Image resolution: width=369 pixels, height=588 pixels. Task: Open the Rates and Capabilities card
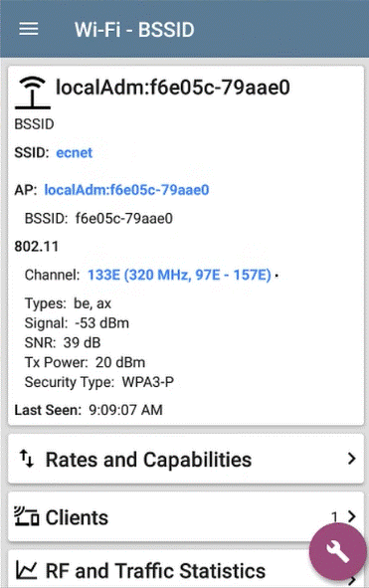[186, 459]
